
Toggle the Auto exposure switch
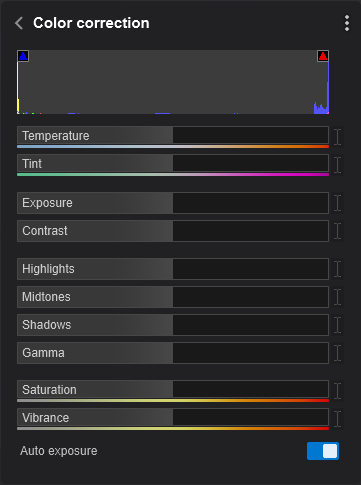[323, 451]
